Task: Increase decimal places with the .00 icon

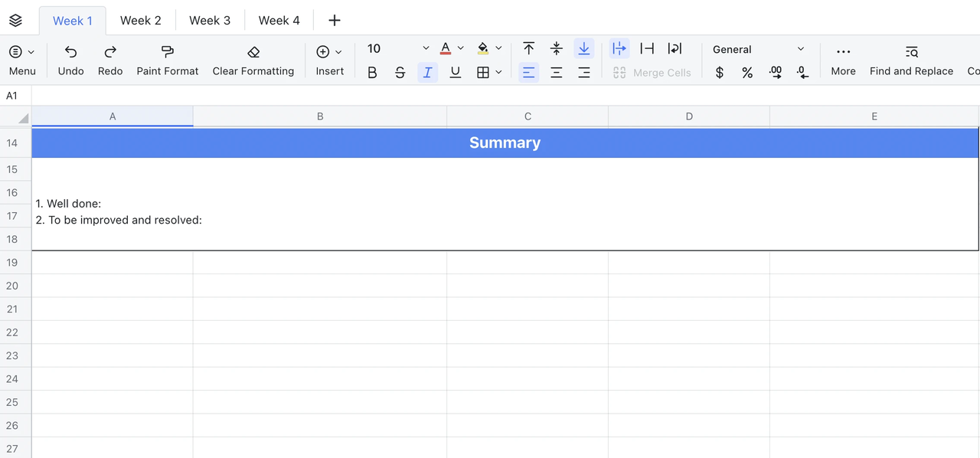Action: click(775, 73)
